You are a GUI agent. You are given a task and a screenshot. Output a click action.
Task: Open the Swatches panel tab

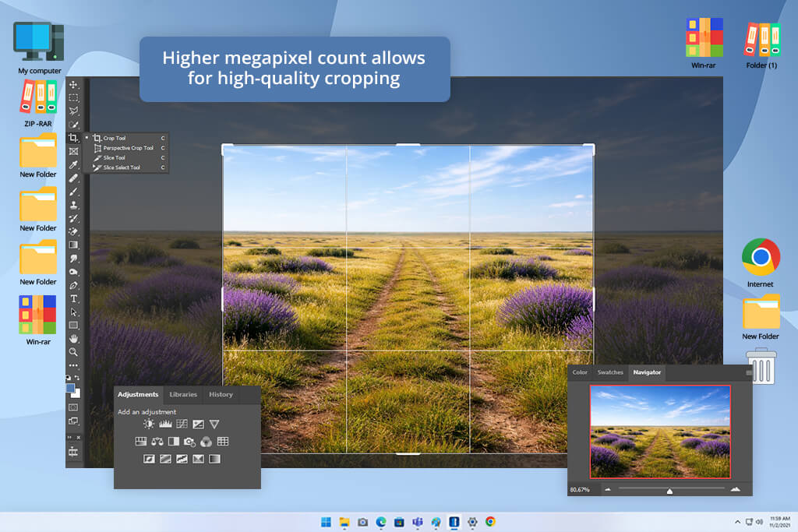click(610, 372)
